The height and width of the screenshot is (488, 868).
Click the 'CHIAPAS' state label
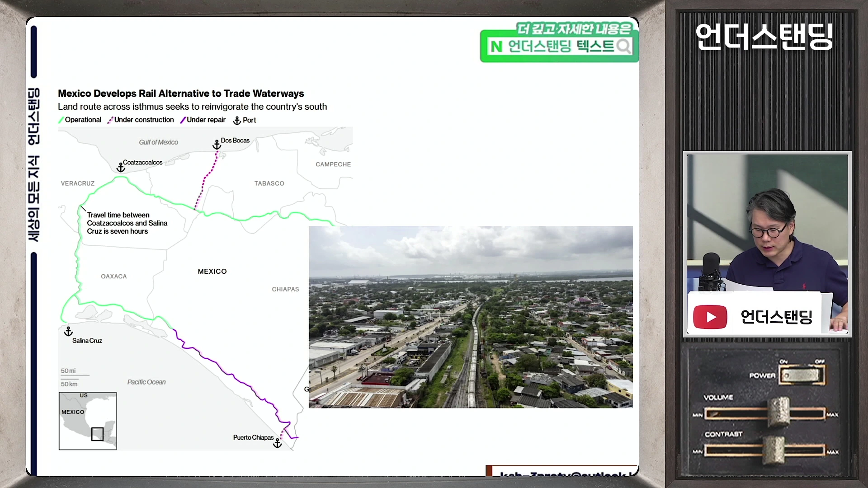click(285, 289)
